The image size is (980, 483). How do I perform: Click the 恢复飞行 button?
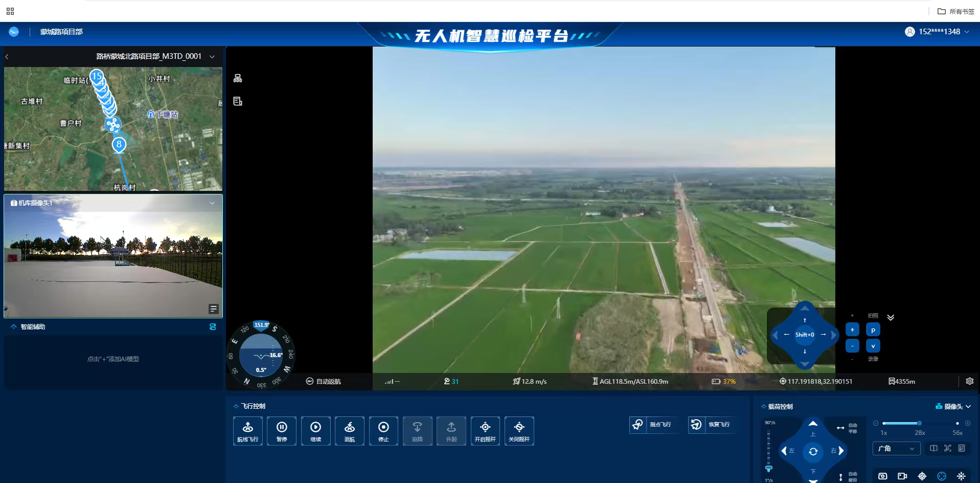click(x=713, y=425)
